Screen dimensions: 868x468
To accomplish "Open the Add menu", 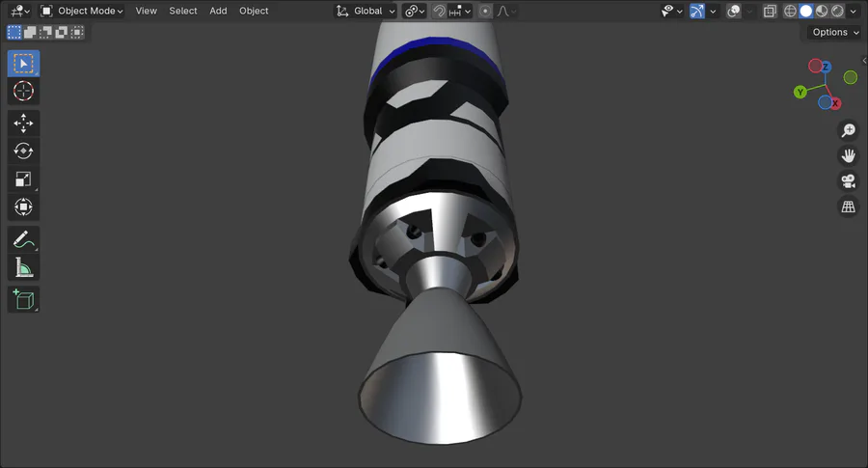I will click(x=218, y=11).
